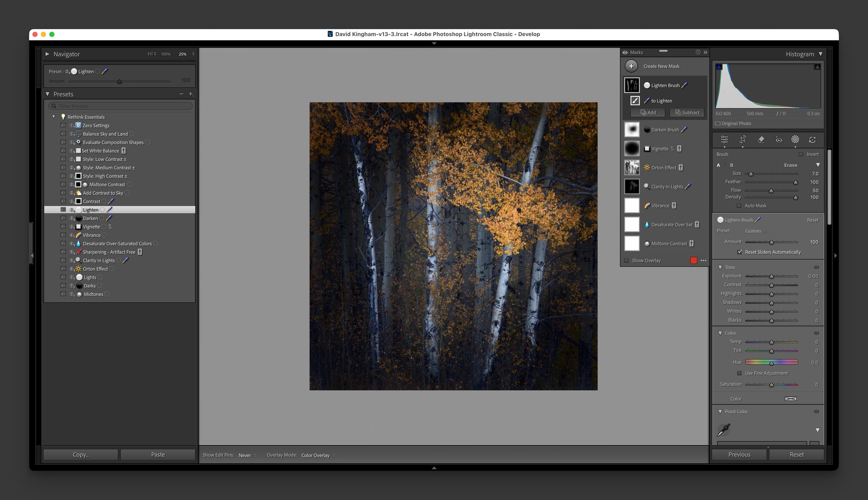This screenshot has width=868, height=500.
Task: Click the Copy... button
Action: tap(81, 454)
